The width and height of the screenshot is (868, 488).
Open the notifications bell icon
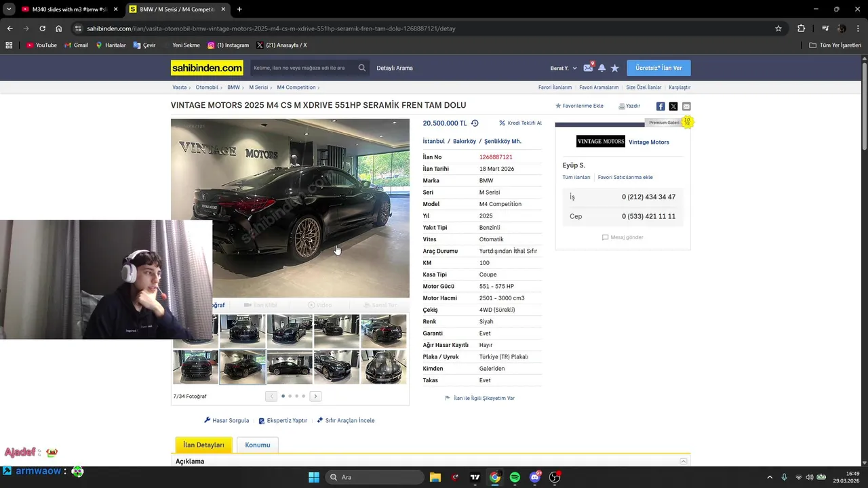pos(601,68)
